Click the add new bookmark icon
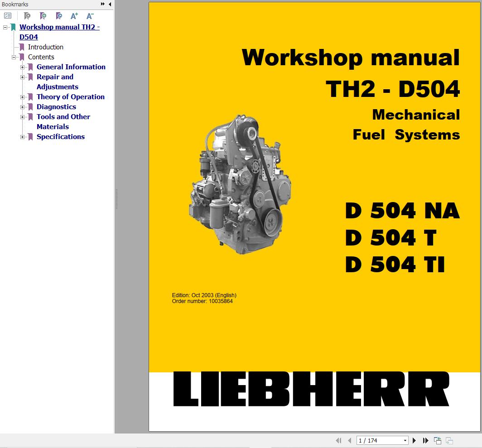482x448 pixels. click(43, 16)
